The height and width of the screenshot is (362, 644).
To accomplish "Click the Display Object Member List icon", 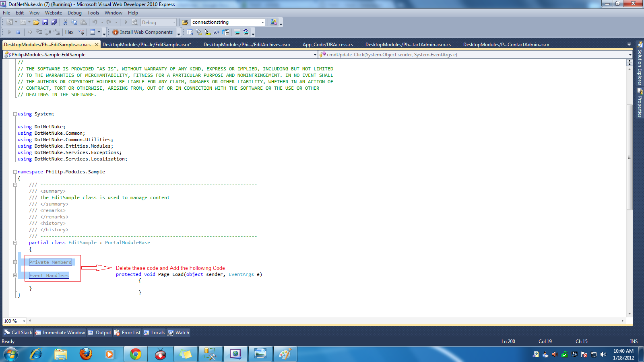I will point(190,32).
